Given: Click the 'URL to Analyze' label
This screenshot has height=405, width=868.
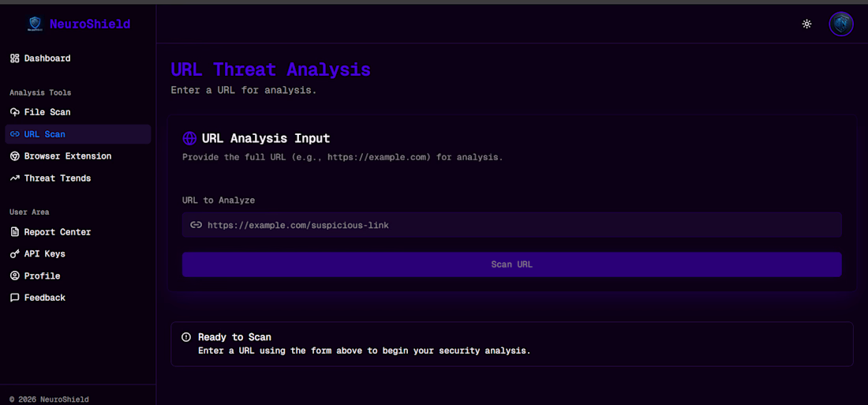Looking at the screenshot, I should [219, 200].
